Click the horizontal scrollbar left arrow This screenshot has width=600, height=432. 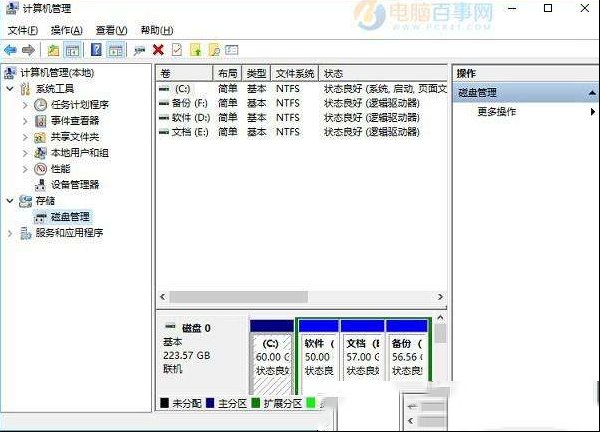163,297
